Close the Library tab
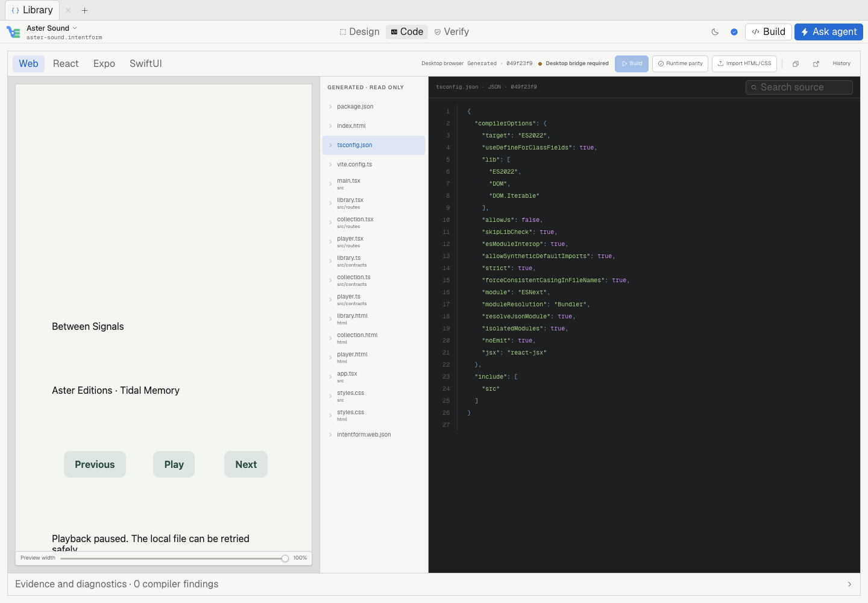This screenshot has width=868, height=603. 68,10
